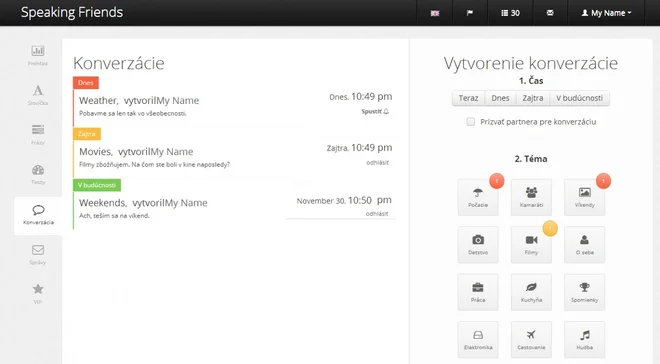Open the Slovíčka vocabulary sidebar icon
This screenshot has width=660, height=364.
coord(38,95)
